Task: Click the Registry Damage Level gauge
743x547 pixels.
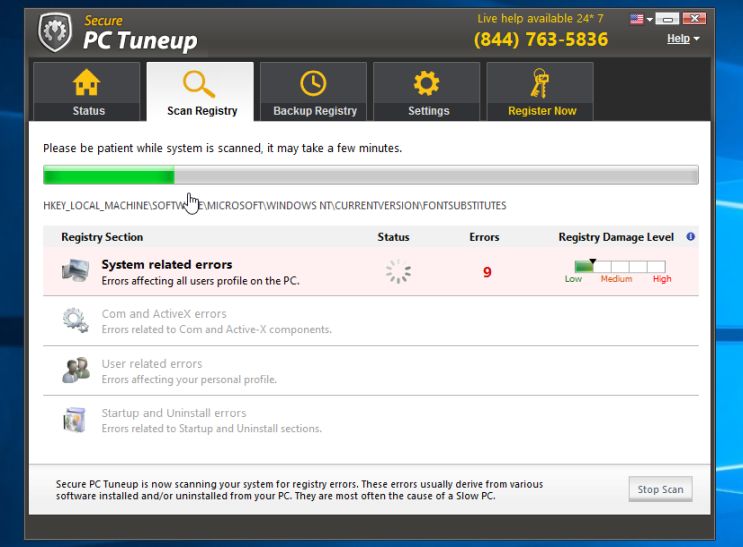Action: (620, 266)
